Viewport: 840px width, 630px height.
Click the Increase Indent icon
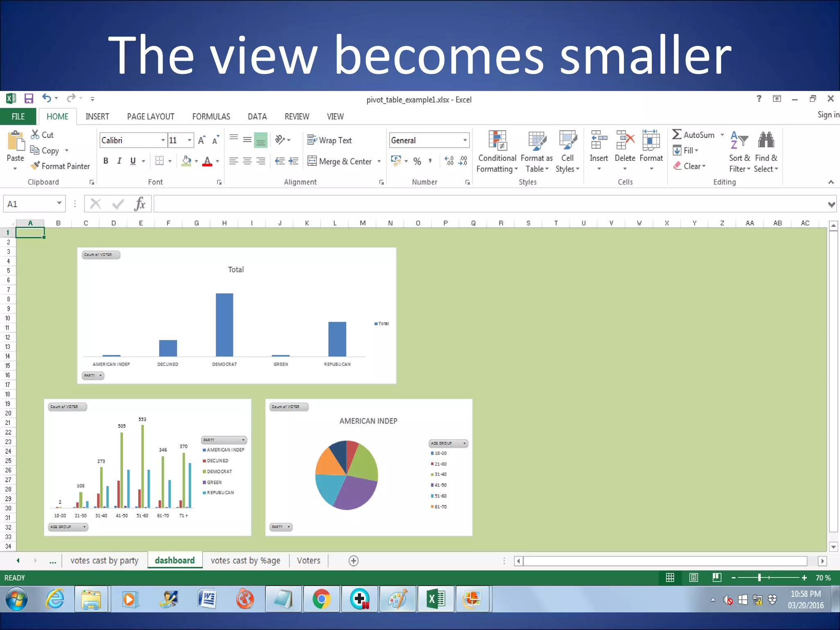tap(294, 161)
